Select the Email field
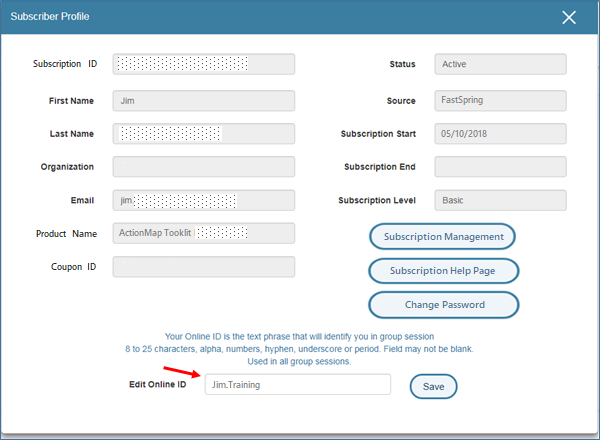 pyautogui.click(x=204, y=200)
